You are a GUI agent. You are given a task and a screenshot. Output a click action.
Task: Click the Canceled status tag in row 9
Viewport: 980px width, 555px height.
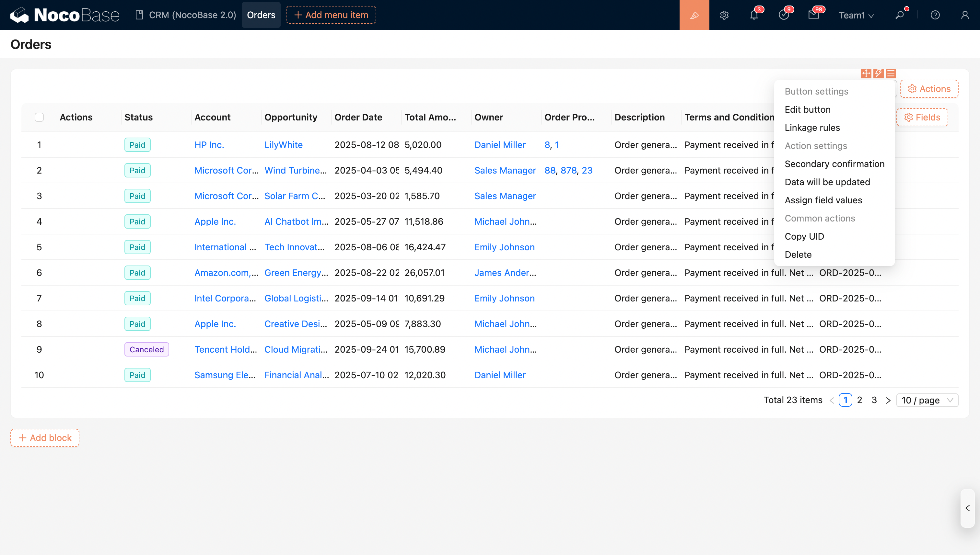pos(146,349)
